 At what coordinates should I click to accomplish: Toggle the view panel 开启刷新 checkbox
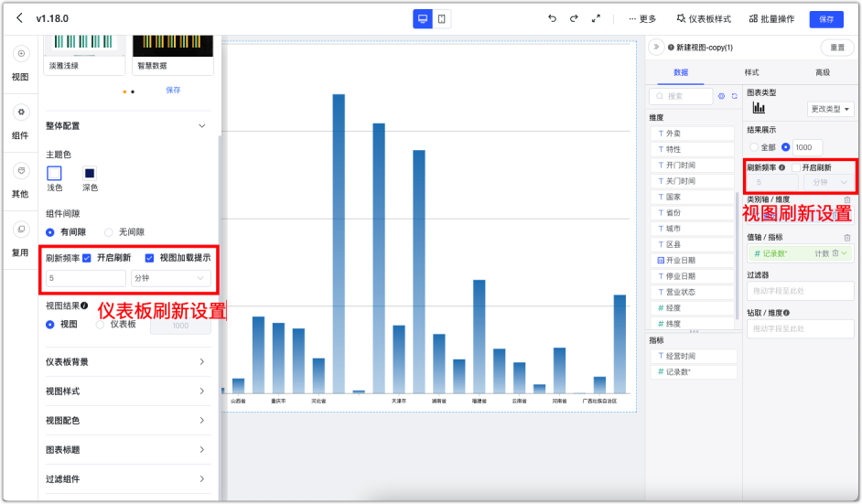pyautogui.click(x=795, y=167)
